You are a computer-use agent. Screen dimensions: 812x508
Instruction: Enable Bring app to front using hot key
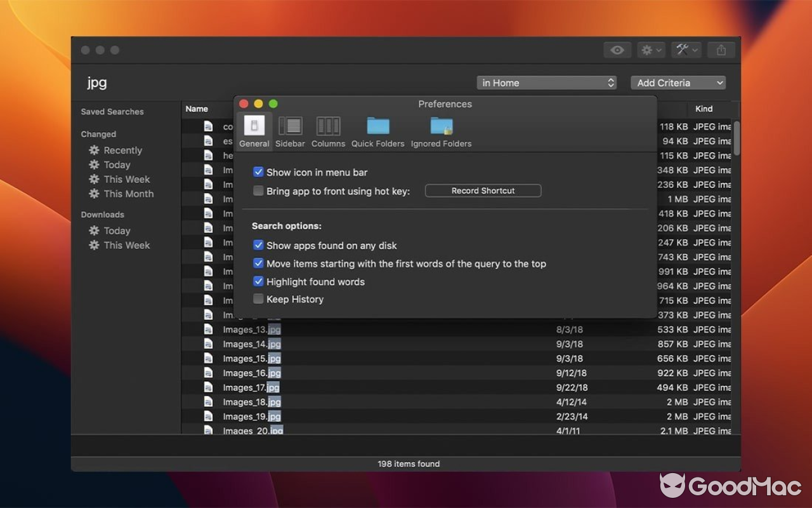pos(258,190)
